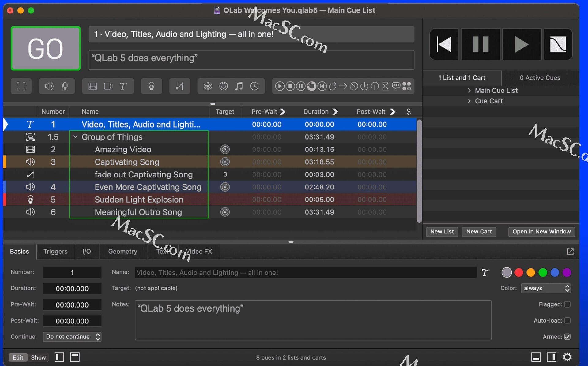Image resolution: width=588 pixels, height=366 pixels.
Task: Add a Mic cue from toolbox
Action: [65, 86]
